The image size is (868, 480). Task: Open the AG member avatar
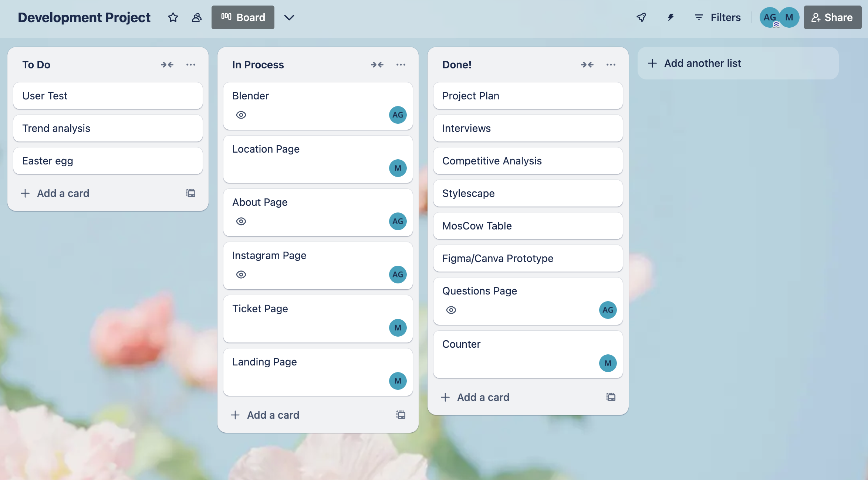(769, 17)
